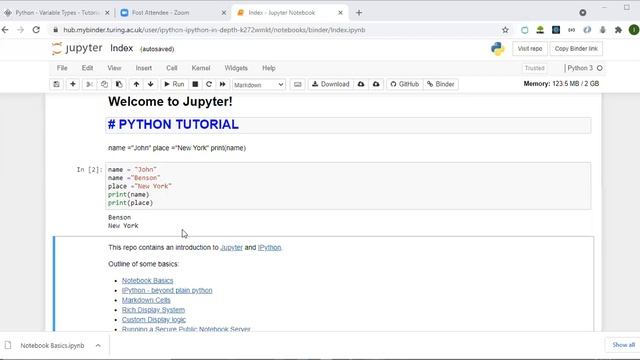Open the Notebook Basics link
Image resolution: width=640 pixels, height=360 pixels.
[147, 280]
